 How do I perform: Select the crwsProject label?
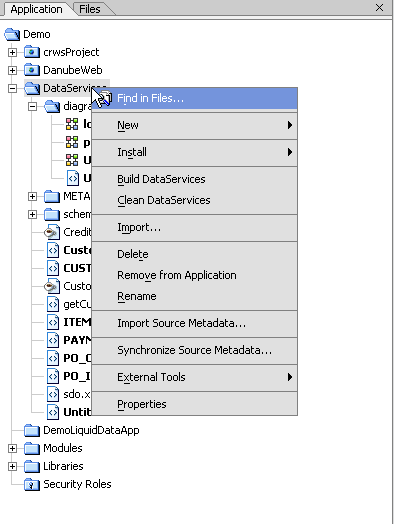pos(71,52)
